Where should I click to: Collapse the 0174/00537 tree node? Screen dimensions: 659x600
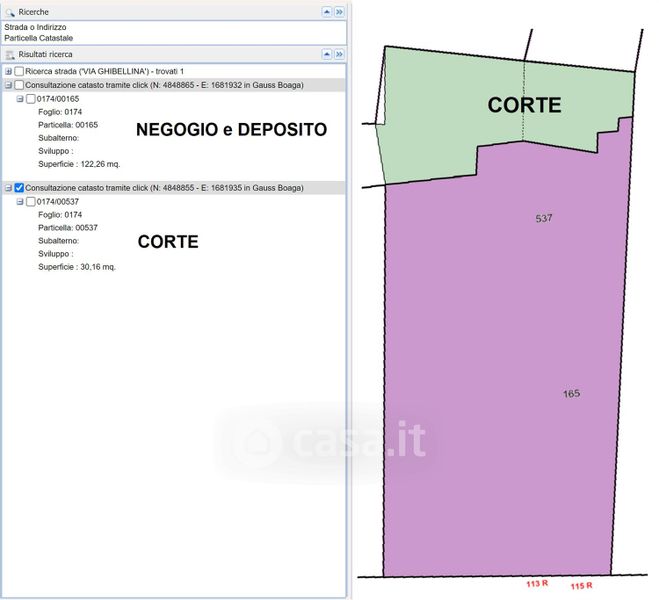click(x=20, y=201)
